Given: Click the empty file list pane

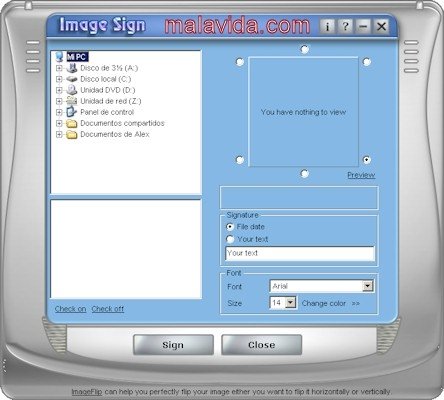Looking at the screenshot, I should [126, 249].
